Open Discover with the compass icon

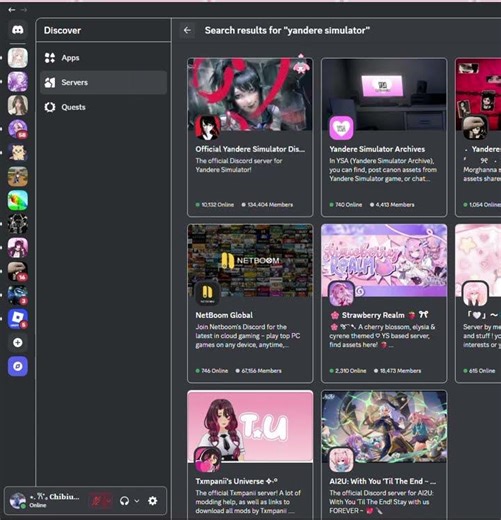click(x=18, y=366)
